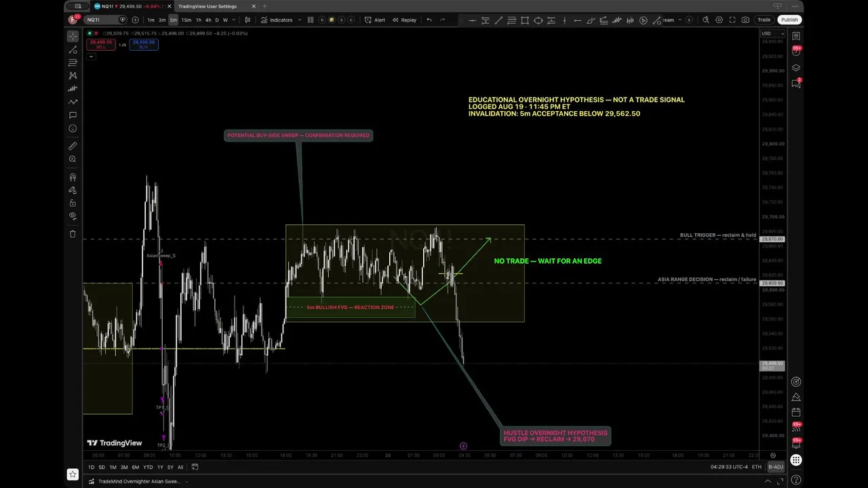Open the Indicators dialog

pos(277,20)
